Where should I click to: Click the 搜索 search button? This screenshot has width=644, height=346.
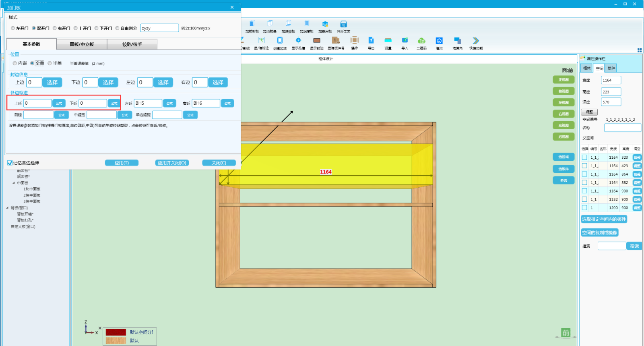coord(634,246)
